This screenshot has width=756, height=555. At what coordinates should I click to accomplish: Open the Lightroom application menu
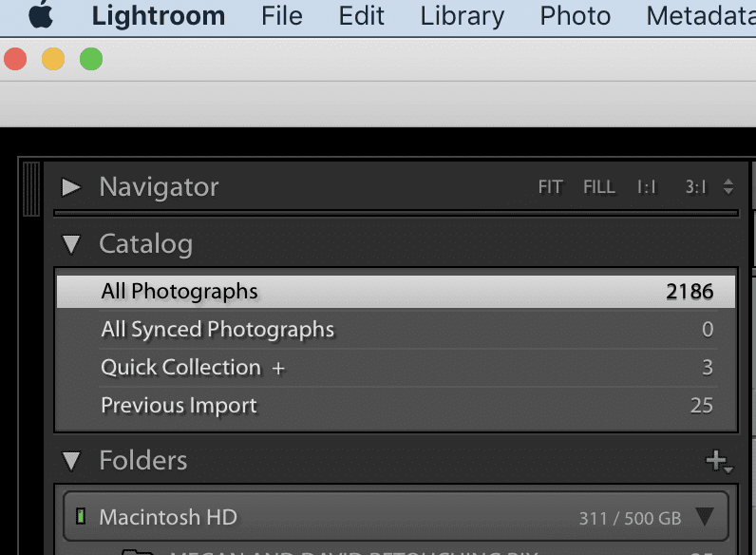[159, 16]
